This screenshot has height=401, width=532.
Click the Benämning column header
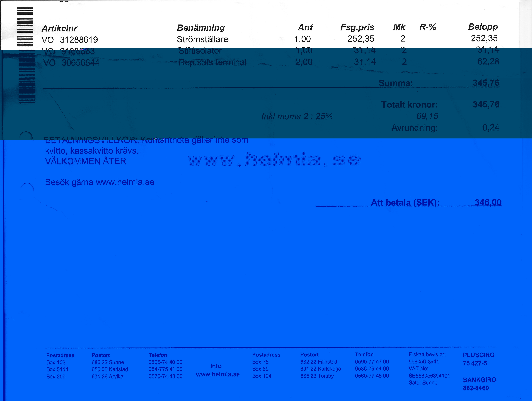pyautogui.click(x=201, y=28)
